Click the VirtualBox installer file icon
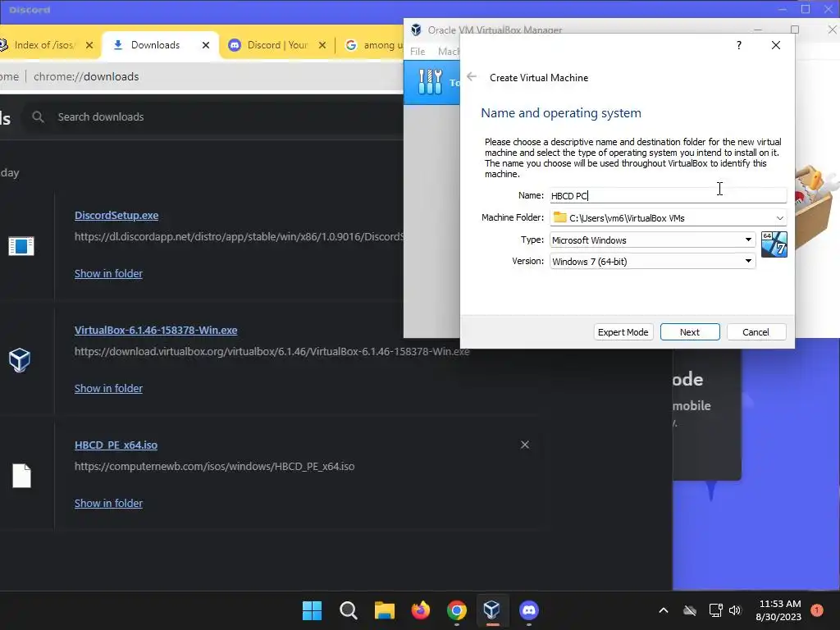Viewport: 840px width, 630px height. point(20,360)
